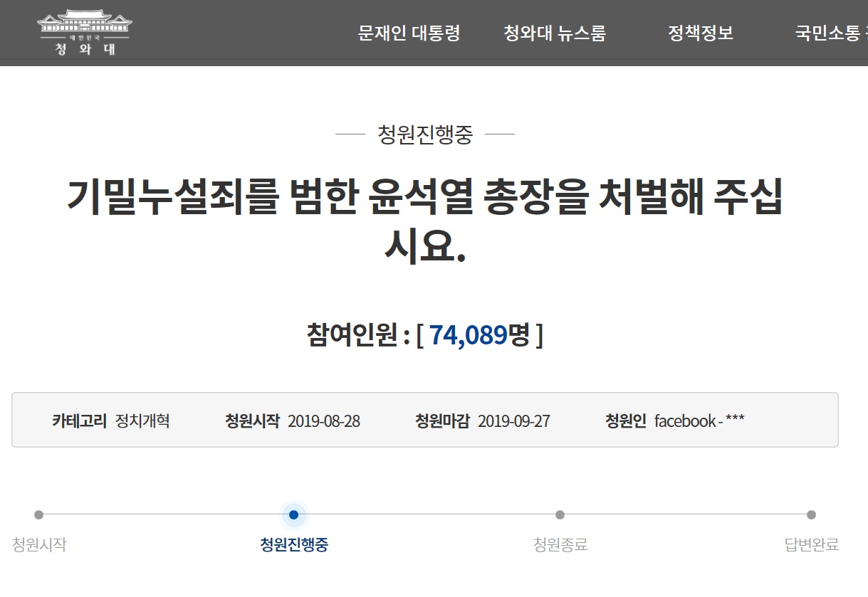Open the 청와대 뉴스룸 menu
Screen dimensions: 868x597
(555, 33)
